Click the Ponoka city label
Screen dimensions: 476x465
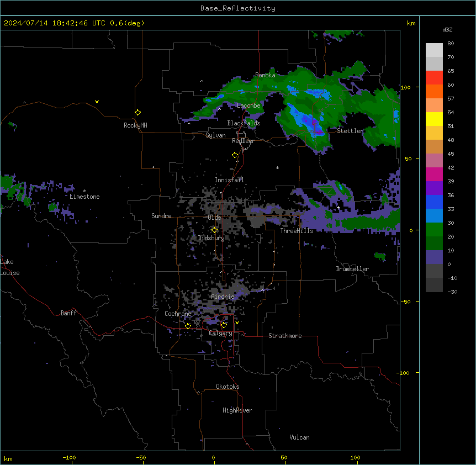pyautogui.click(x=265, y=75)
